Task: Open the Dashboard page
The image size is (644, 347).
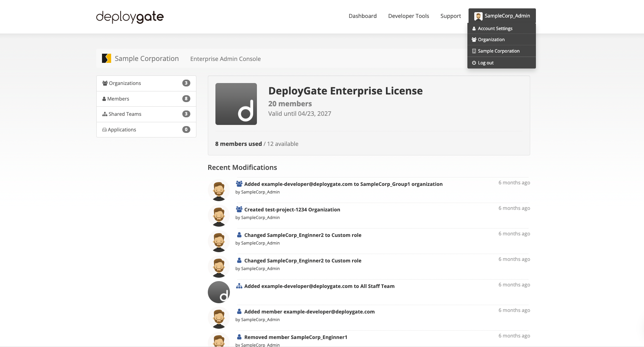Action: (362, 16)
